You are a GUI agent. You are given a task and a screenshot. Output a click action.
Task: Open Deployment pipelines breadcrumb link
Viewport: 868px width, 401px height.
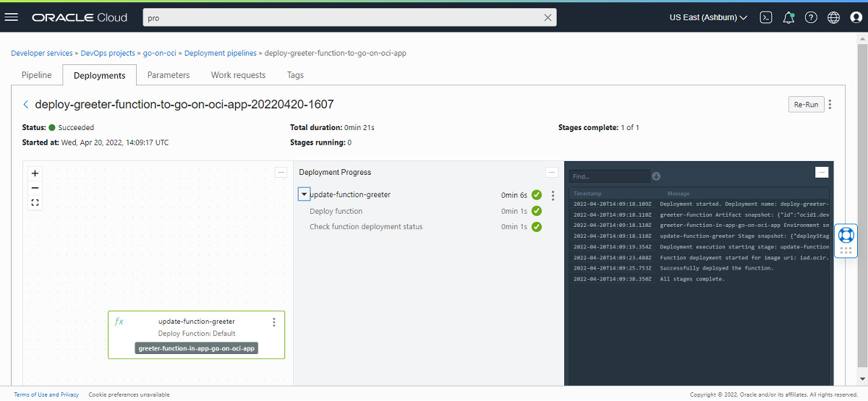click(x=221, y=53)
